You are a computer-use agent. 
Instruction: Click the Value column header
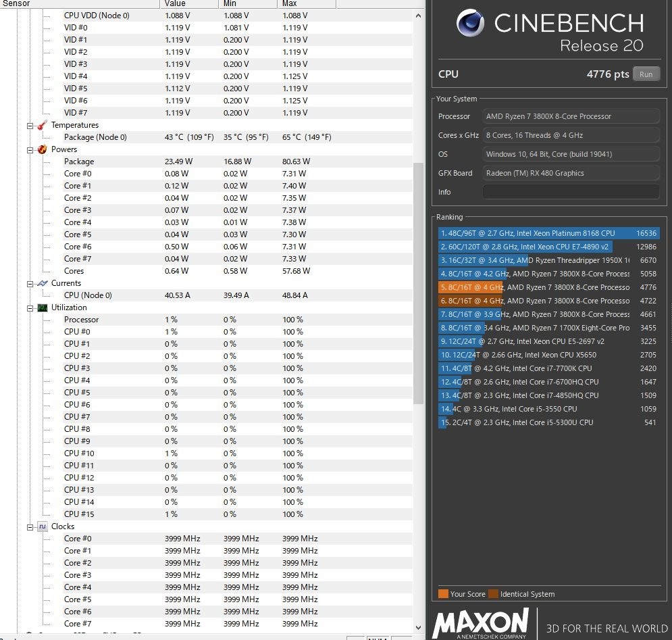189,4
